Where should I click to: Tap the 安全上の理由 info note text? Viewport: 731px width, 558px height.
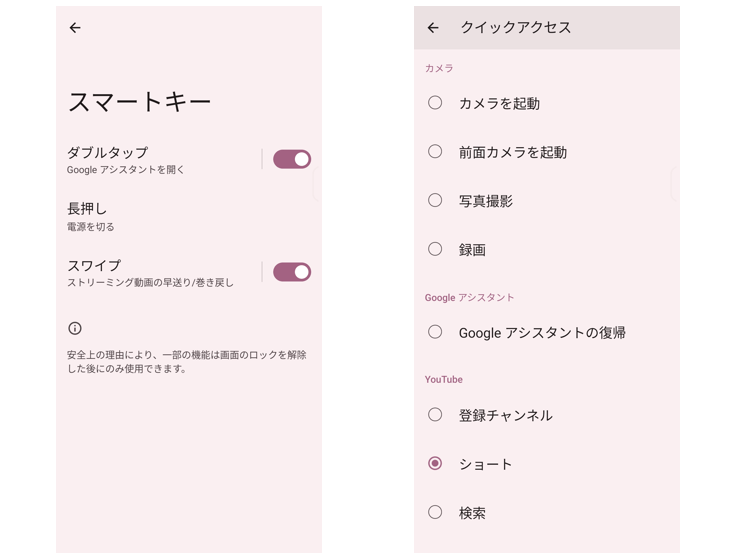coord(187,362)
